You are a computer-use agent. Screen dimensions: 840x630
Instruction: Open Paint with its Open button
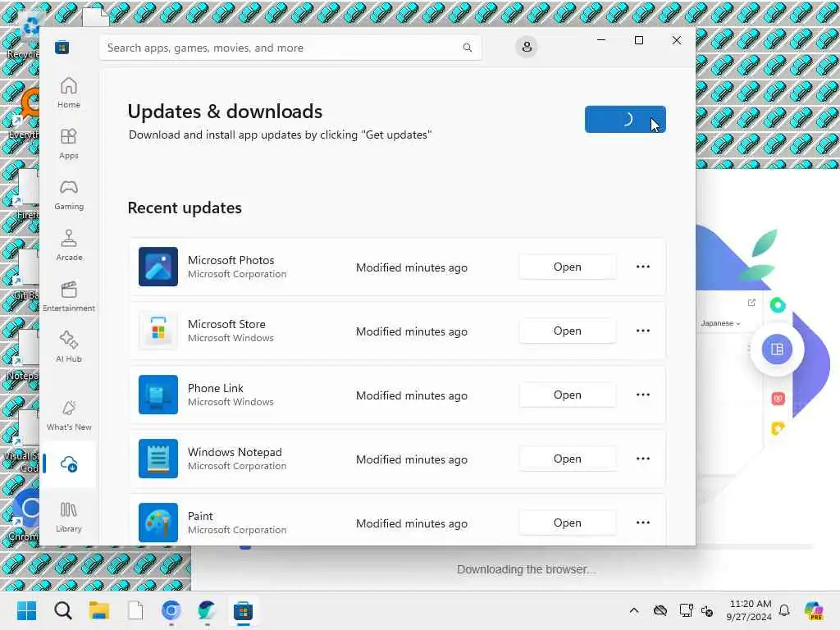point(568,523)
